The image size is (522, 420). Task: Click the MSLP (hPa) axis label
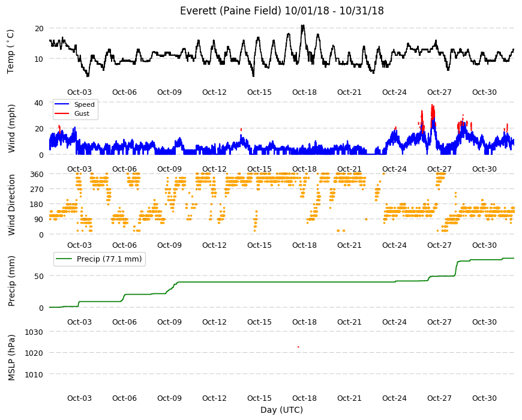point(11,358)
